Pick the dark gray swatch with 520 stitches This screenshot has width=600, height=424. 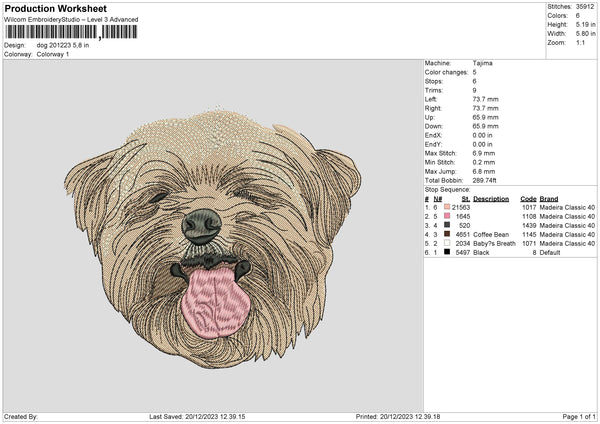click(x=445, y=225)
